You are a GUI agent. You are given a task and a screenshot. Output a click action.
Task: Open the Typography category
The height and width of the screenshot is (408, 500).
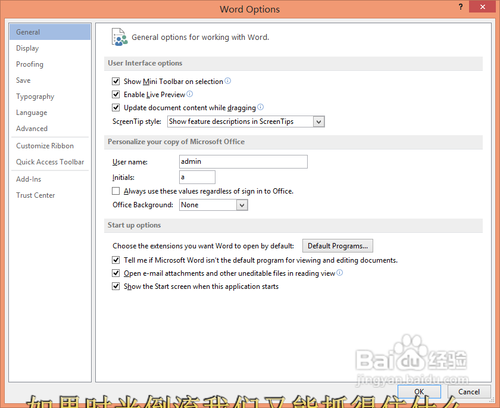(50, 96)
